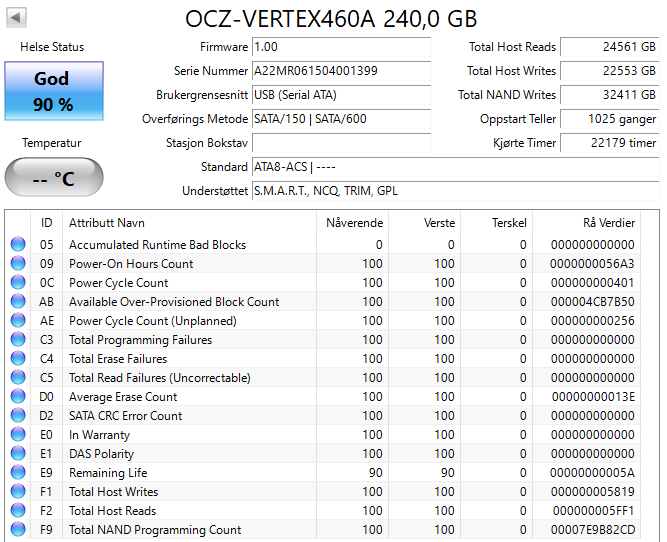Image resolution: width=667 pixels, height=542 pixels.
Task: Click the Attributt Navn column header
Action: point(107,223)
